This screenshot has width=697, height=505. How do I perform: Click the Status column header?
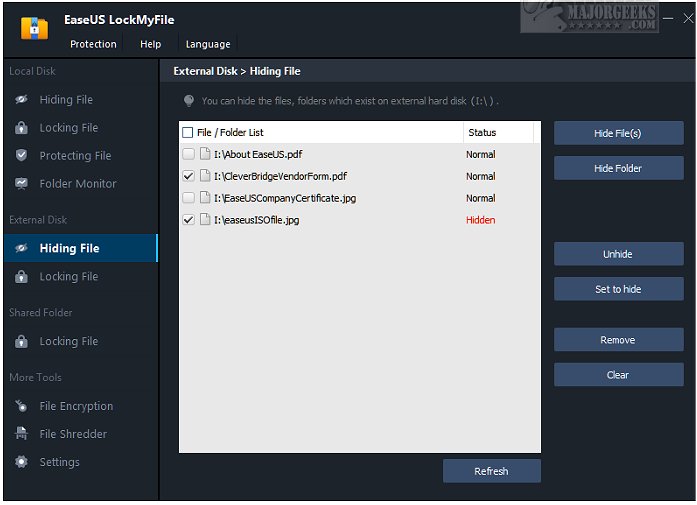482,132
